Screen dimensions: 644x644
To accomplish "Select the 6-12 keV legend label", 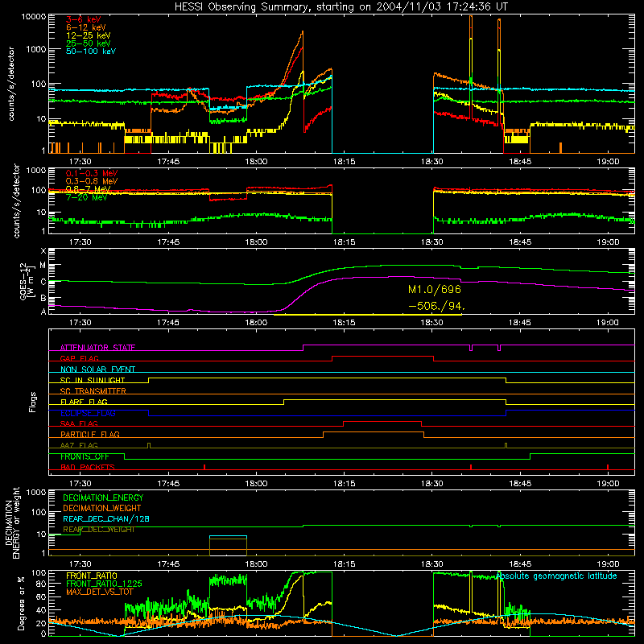I will pyautogui.click(x=86, y=27).
